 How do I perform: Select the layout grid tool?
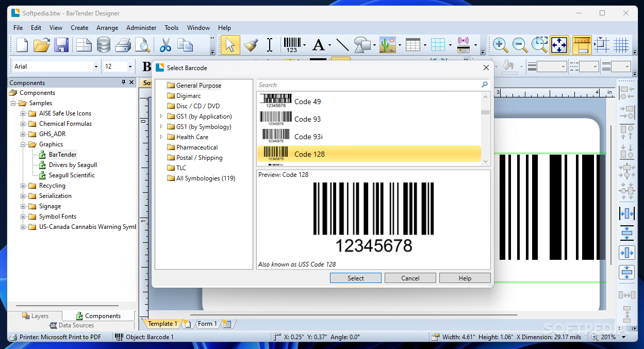tap(438, 45)
